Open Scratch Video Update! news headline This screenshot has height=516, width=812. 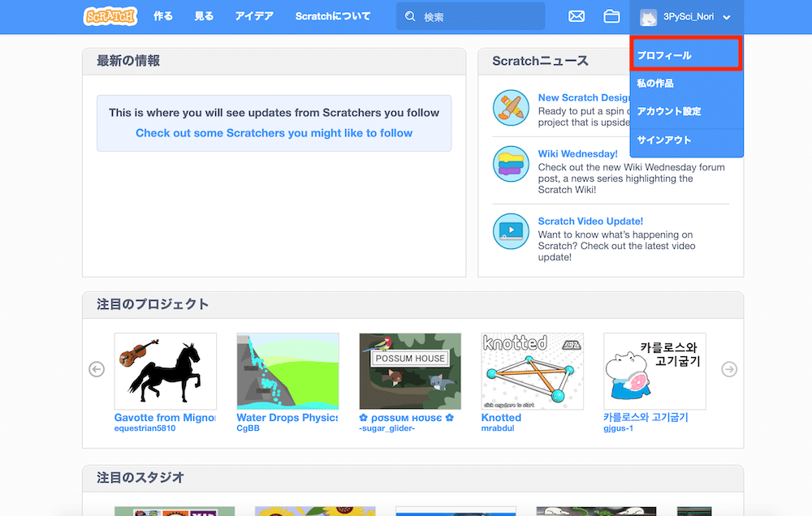590,221
